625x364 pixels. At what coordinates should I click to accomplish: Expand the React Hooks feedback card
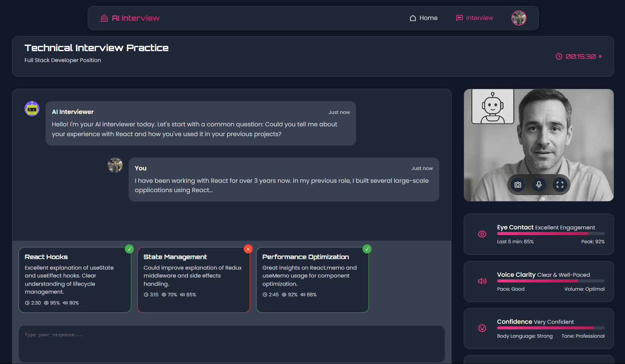[x=74, y=280]
